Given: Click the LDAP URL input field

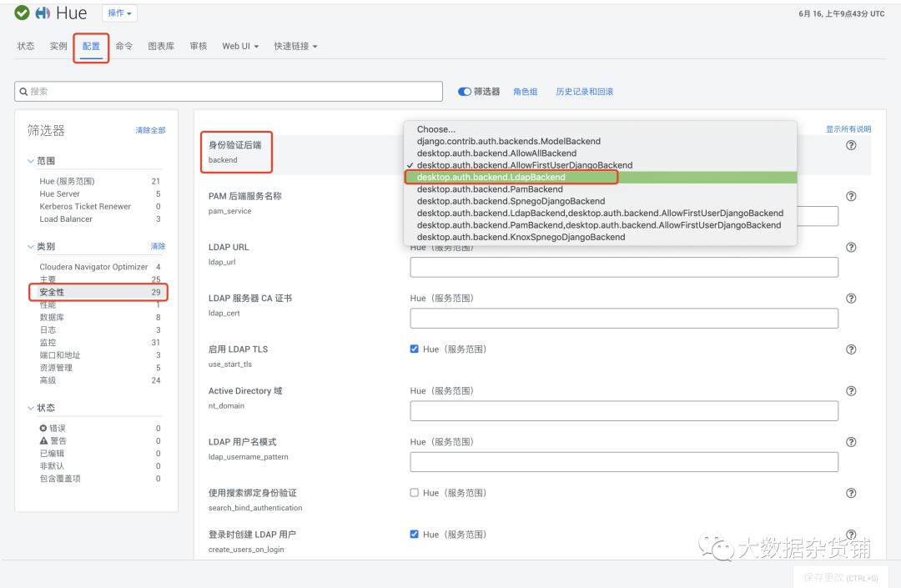Looking at the screenshot, I should tap(624, 267).
